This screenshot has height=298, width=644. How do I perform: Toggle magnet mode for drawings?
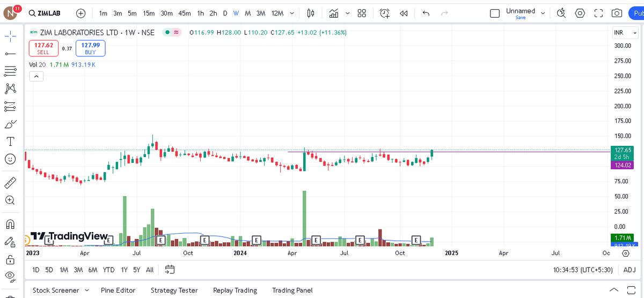(10, 223)
